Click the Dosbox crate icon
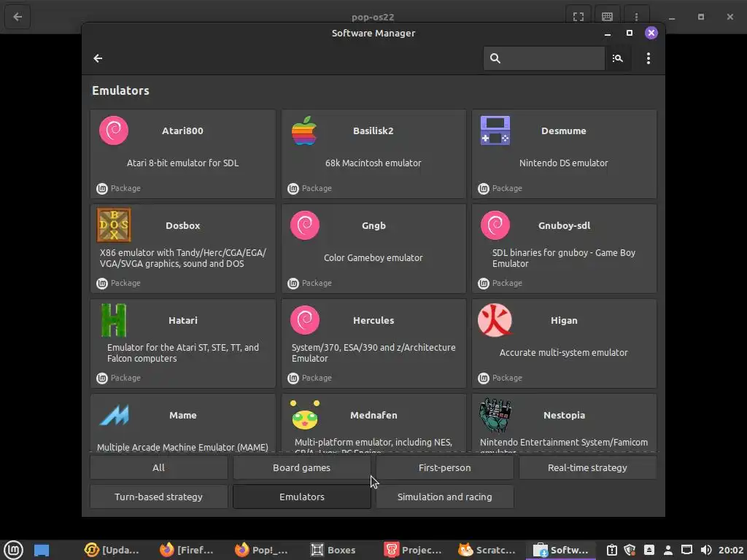 [x=114, y=225]
